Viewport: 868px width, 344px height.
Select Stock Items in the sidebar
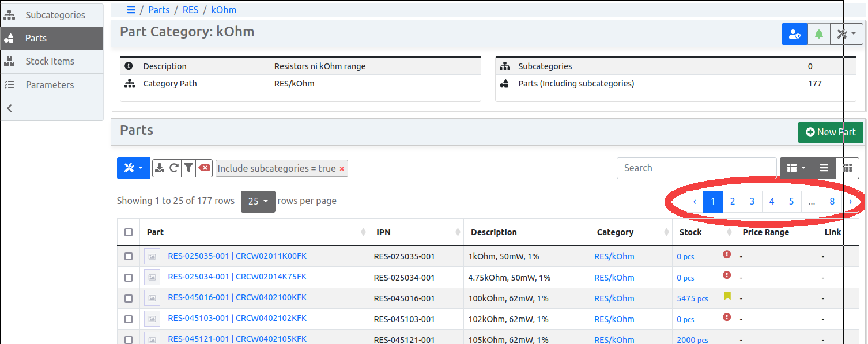(x=51, y=61)
